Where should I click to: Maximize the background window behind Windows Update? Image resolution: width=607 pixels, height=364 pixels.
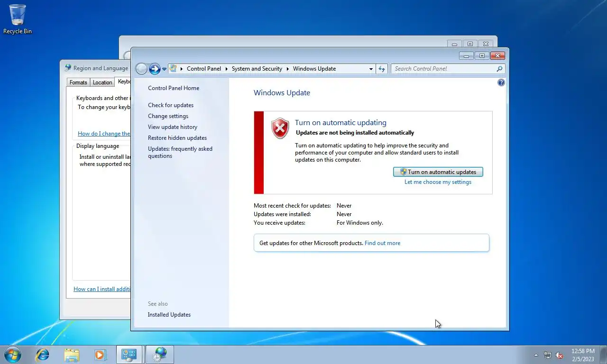[470, 44]
